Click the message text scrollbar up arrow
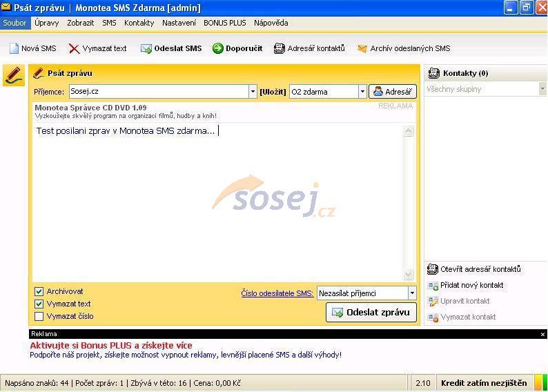Screen dimensions: 548x392 [408, 131]
